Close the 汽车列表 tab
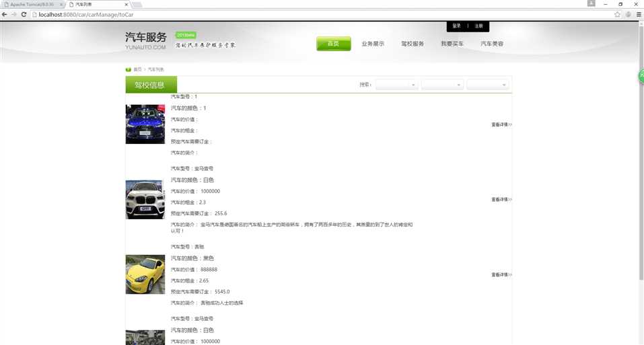644x345 pixels. tap(126, 4)
